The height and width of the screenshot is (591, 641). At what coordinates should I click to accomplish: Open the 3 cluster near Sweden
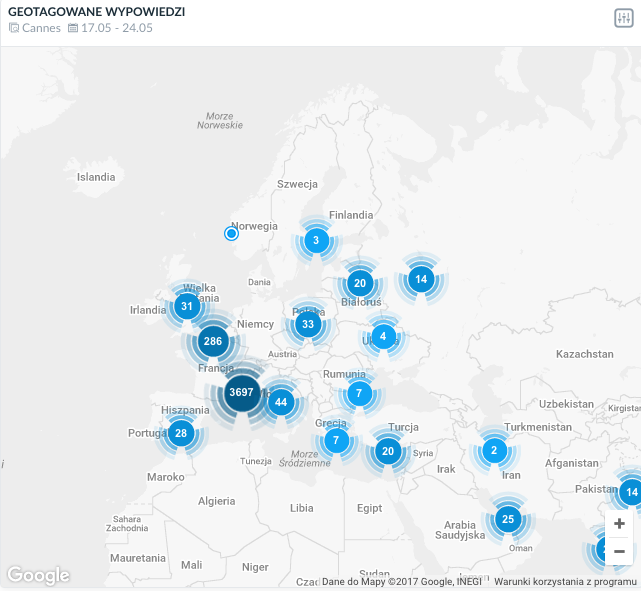[x=316, y=240]
